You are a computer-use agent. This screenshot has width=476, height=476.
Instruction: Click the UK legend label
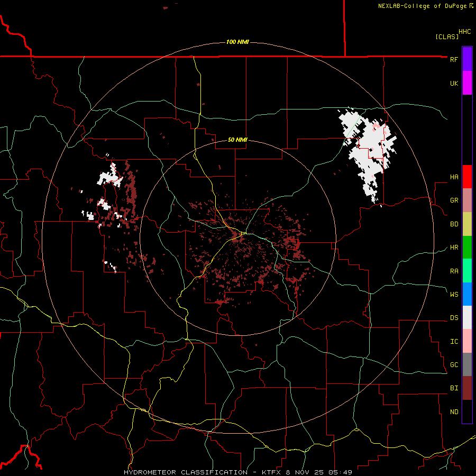click(454, 83)
